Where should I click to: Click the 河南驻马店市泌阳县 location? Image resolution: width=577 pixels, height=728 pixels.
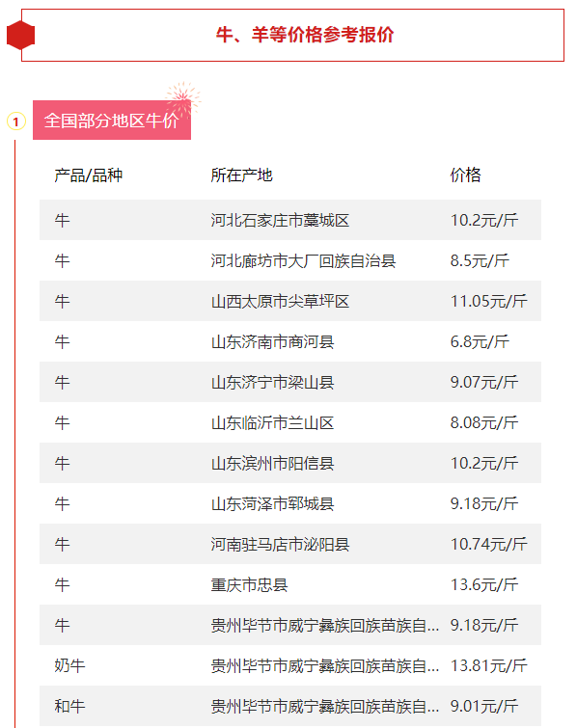[x=280, y=544]
